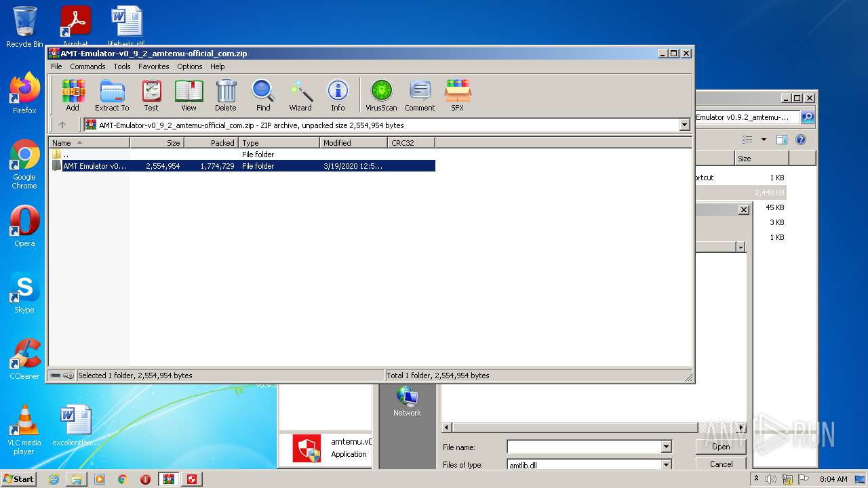Sort by the Packed column header

pos(211,143)
